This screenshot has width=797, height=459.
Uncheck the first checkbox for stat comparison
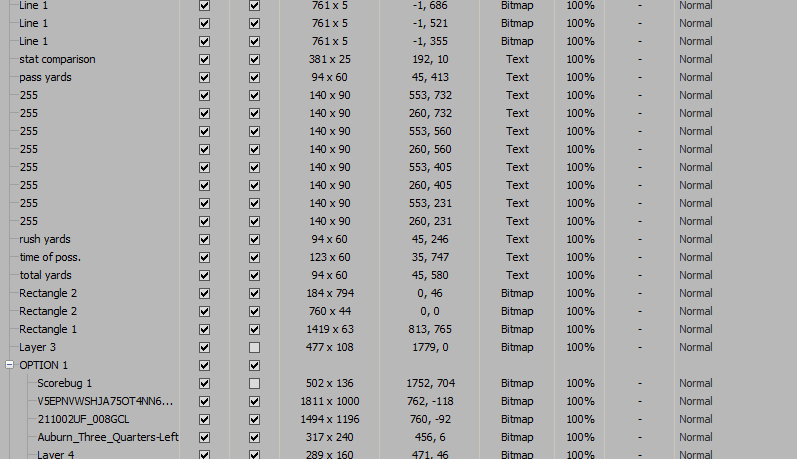tap(205, 59)
